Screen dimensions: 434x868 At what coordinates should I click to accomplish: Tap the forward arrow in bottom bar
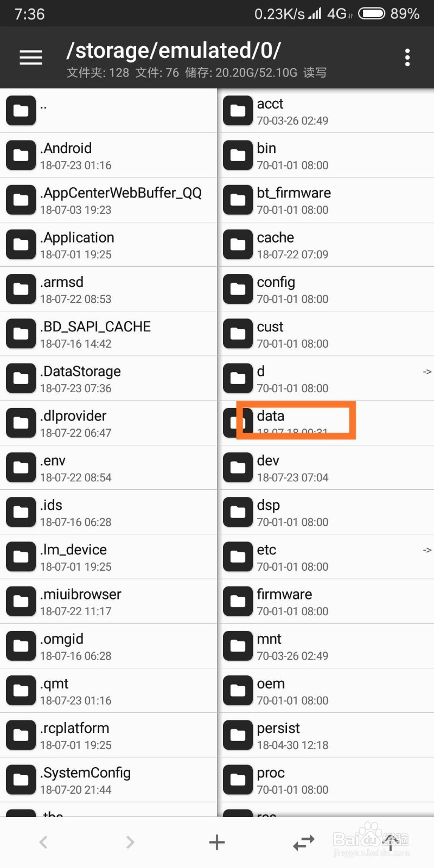tap(130, 842)
